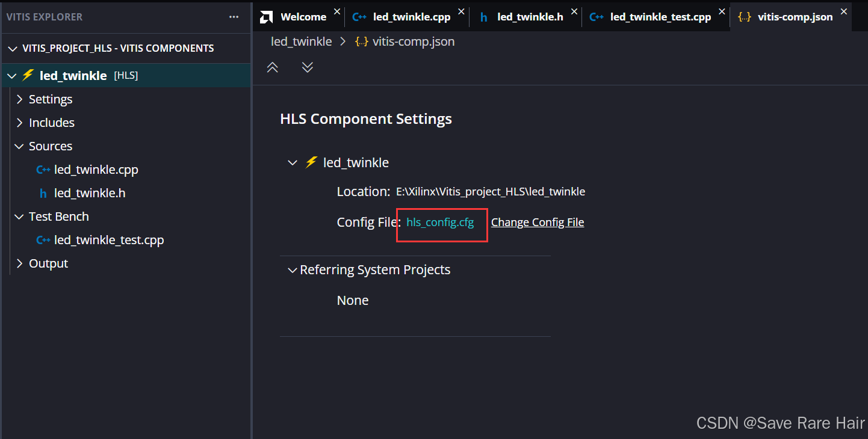Screen dimensions: 868x439
Task: Open led_twinkle.cpp from the Sources tree
Action: pos(96,170)
